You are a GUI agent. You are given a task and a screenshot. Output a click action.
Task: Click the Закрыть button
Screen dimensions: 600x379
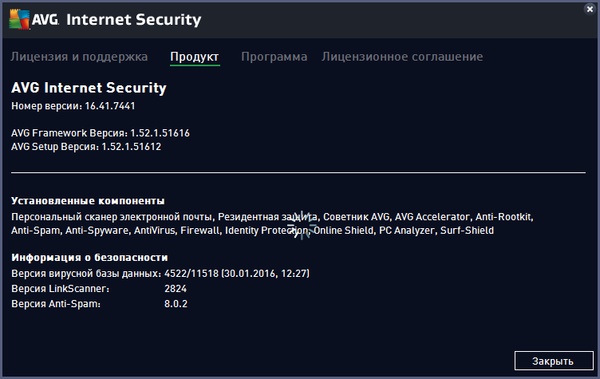553,361
